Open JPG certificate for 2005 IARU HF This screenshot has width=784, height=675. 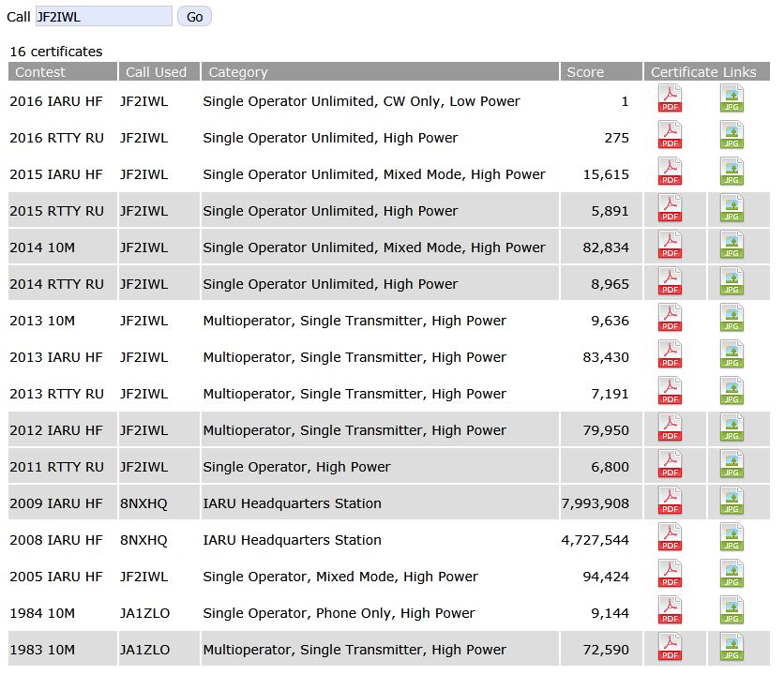[731, 574]
